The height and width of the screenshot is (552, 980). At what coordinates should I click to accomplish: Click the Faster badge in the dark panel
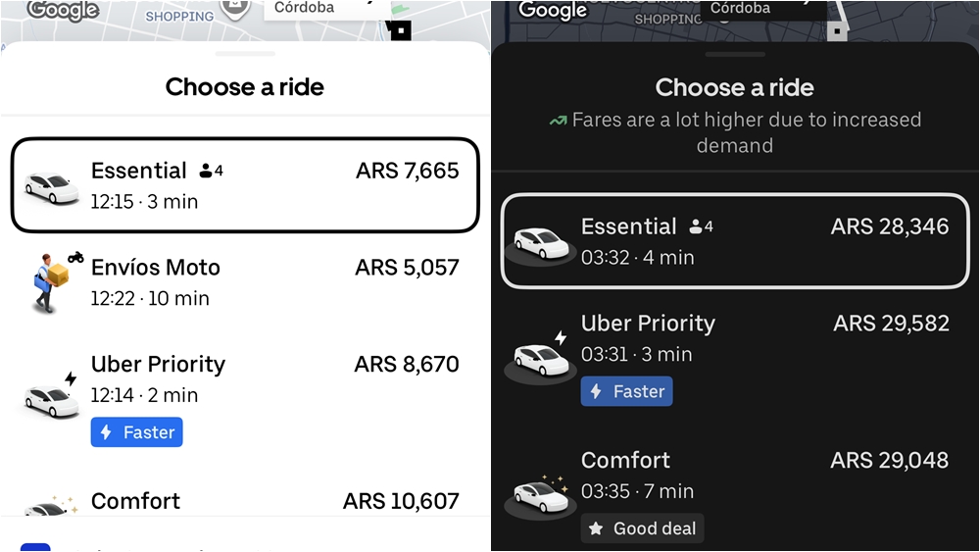627,391
